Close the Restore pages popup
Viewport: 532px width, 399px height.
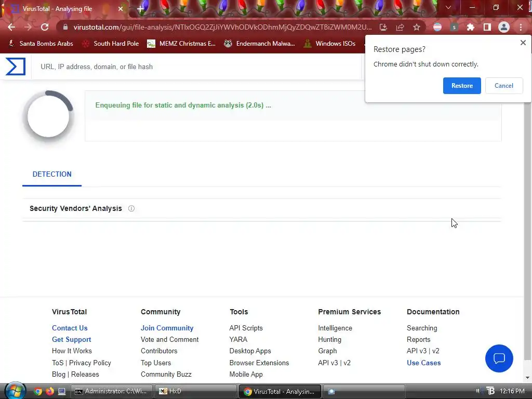(x=523, y=43)
